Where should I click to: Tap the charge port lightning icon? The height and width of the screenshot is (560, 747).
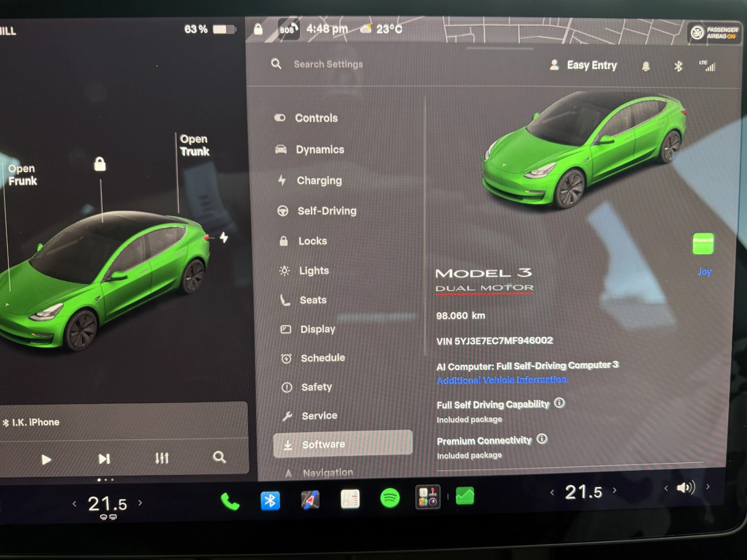(224, 238)
